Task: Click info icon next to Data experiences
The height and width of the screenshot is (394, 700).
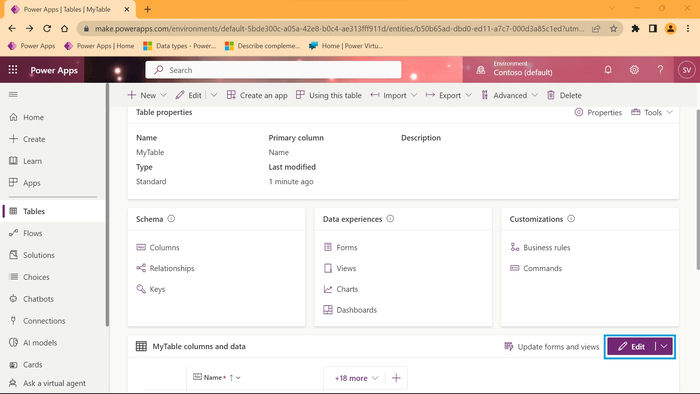Action: [x=390, y=219]
